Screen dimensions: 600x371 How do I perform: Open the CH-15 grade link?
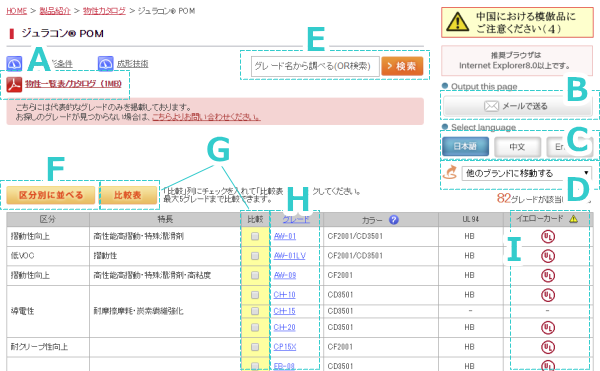284,311
